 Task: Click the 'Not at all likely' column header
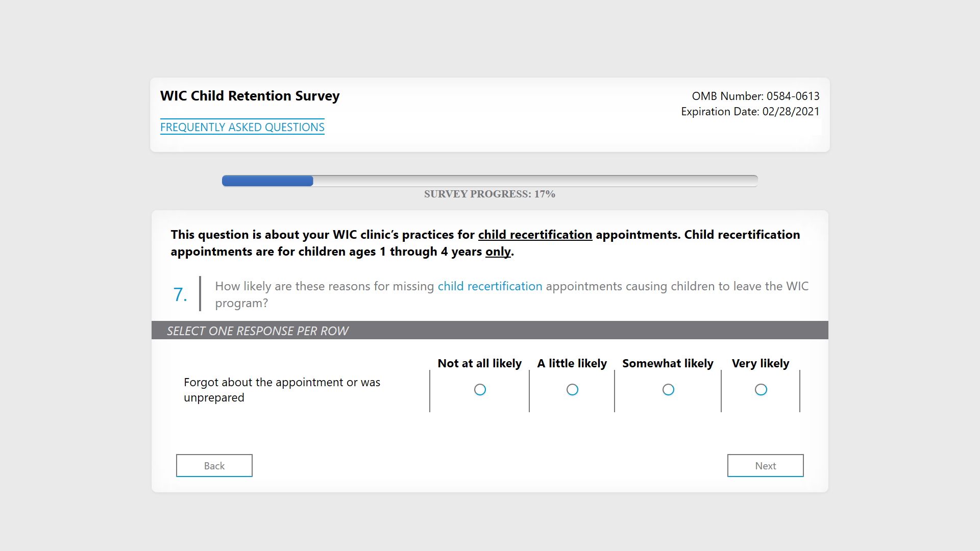[x=479, y=363]
